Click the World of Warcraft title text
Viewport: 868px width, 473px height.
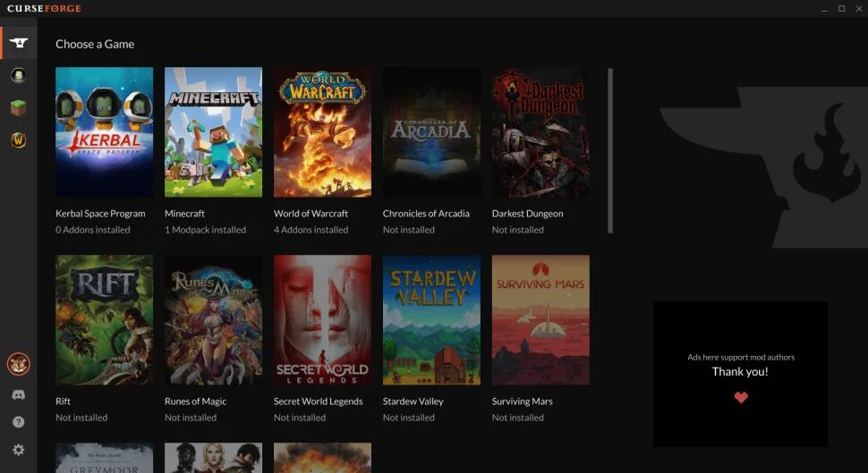point(311,214)
